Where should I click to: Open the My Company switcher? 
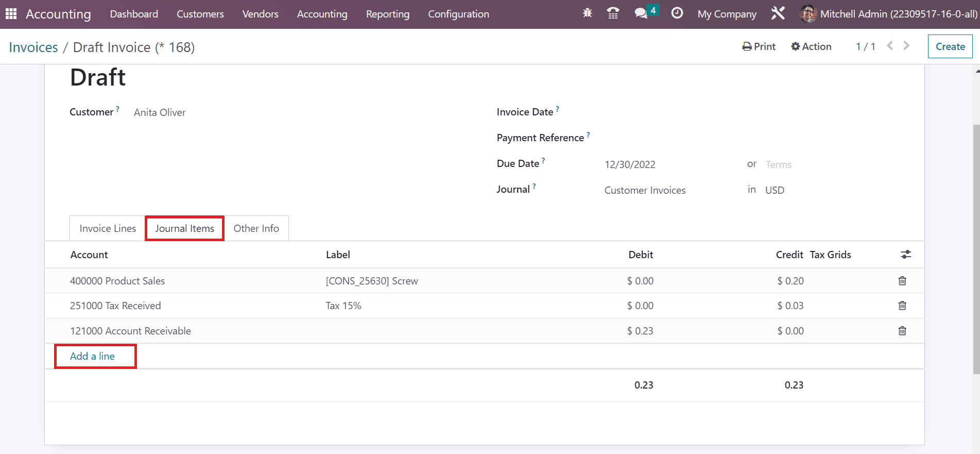(727, 14)
